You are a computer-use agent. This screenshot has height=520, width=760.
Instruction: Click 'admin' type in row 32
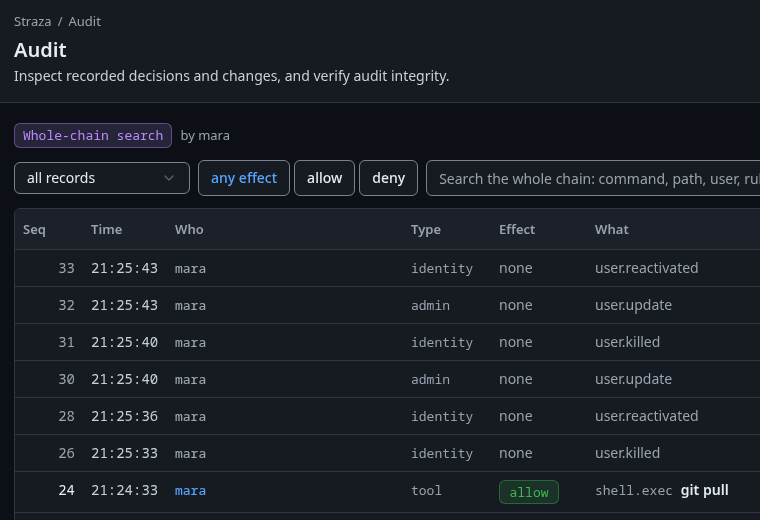(430, 305)
